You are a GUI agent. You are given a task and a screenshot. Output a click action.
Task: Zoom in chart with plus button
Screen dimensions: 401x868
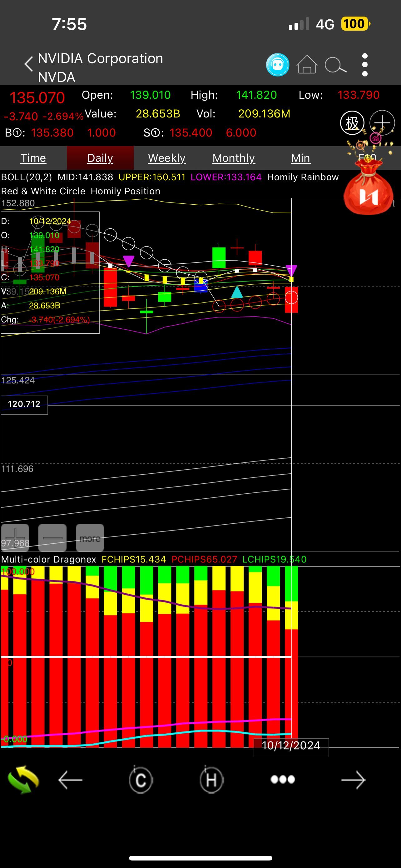click(15, 537)
